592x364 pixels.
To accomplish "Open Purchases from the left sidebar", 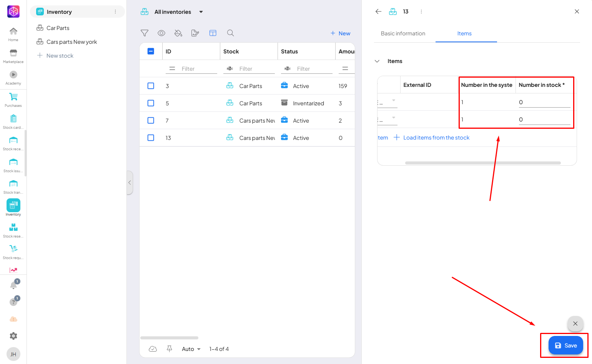I will pos(13,99).
